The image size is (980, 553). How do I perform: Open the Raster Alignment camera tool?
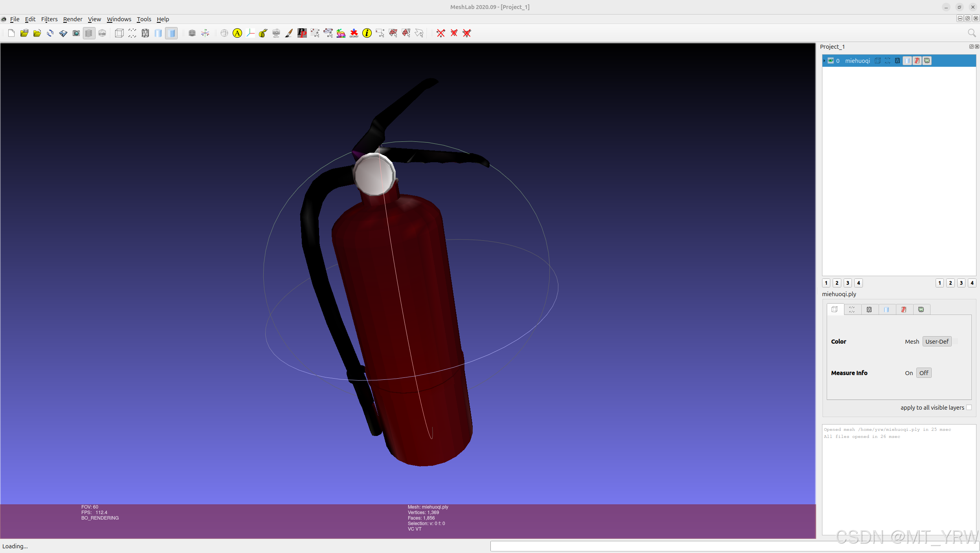coord(276,33)
